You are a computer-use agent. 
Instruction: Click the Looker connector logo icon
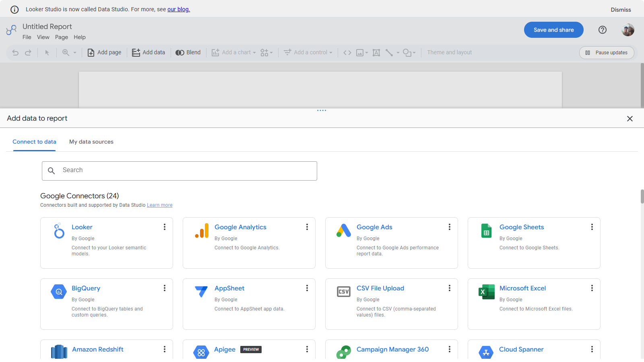[59, 231]
